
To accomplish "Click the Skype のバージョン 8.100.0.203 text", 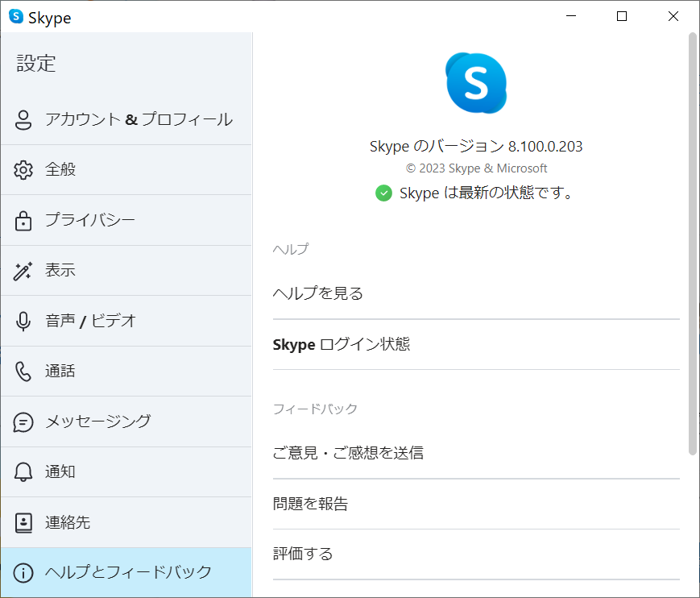I will 476,146.
